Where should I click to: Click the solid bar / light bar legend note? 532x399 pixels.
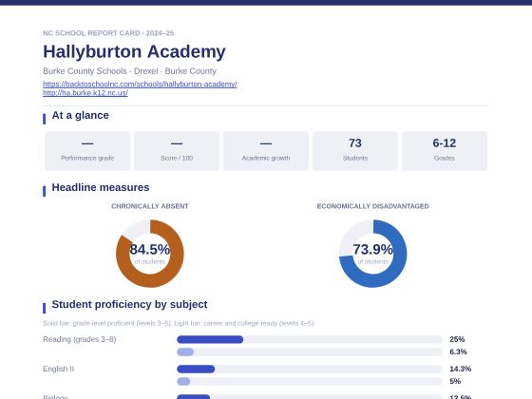click(x=179, y=323)
